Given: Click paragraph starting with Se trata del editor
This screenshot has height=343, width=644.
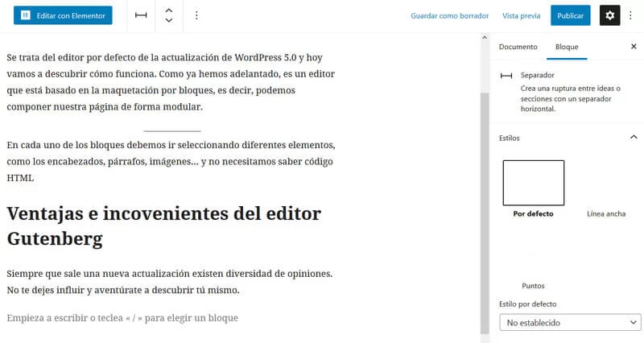Looking at the screenshot, I should tap(171, 82).
